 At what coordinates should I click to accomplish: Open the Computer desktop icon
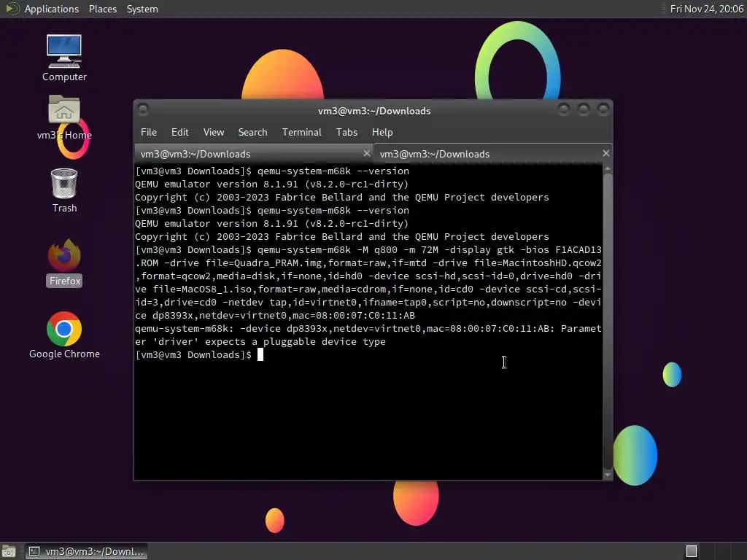(64, 58)
